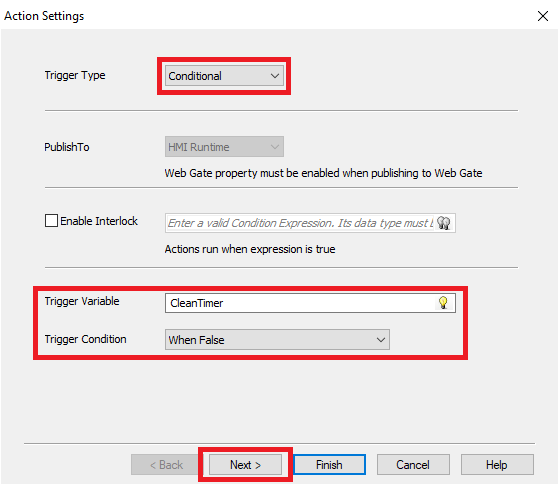Click the interlock expression lightbulb icon
558x484 pixels.
coord(444,223)
